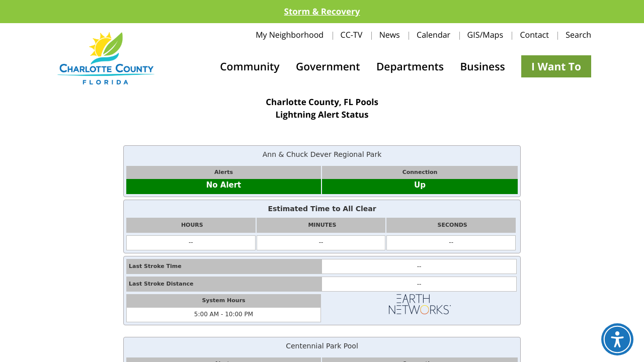Open the Search function
Image resolution: width=644 pixels, height=362 pixels.
[x=578, y=35]
